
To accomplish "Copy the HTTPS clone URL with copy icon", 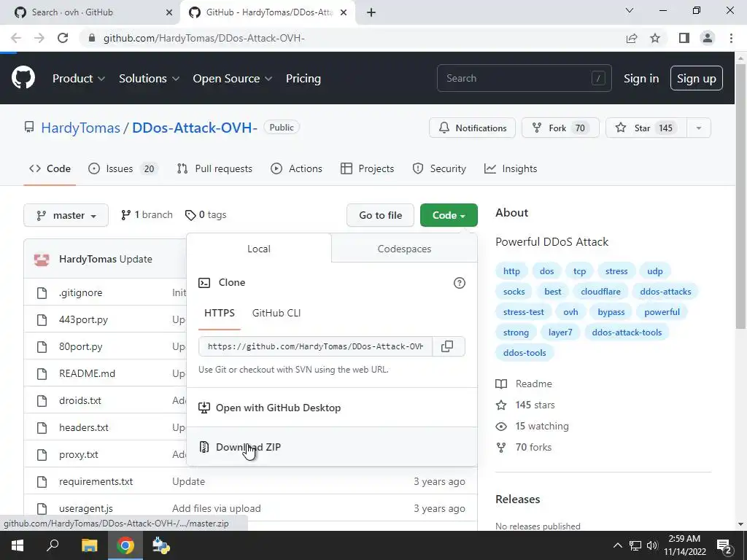I will coord(447,346).
